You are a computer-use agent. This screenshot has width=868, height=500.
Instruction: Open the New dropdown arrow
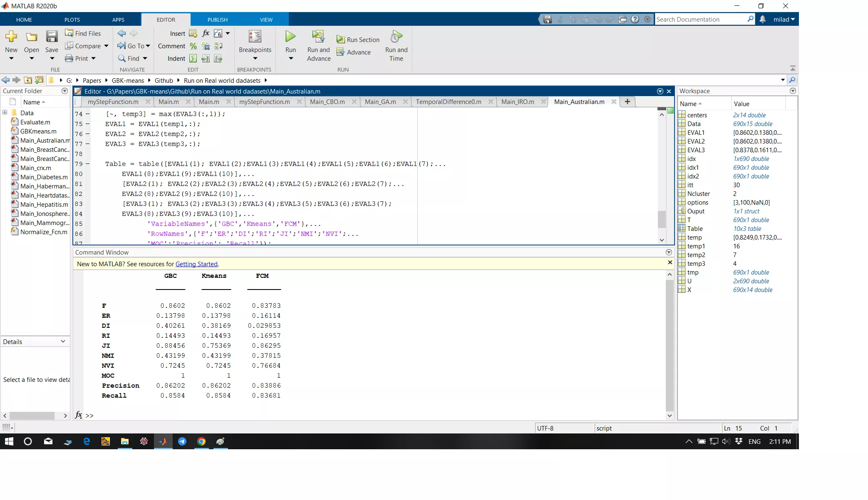(11, 59)
